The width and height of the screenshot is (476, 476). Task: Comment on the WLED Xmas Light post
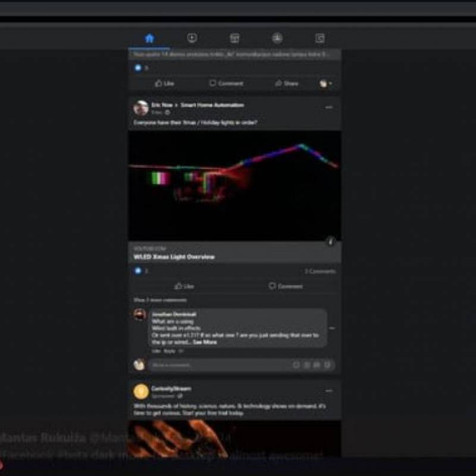click(x=286, y=286)
